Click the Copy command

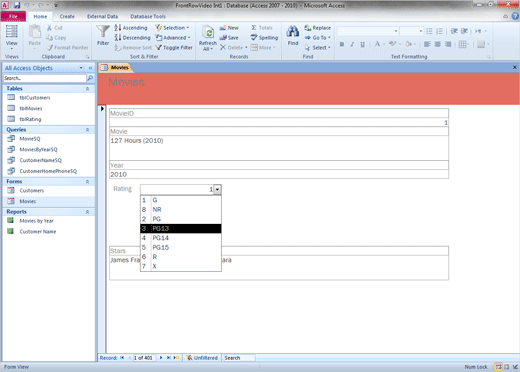56,38
